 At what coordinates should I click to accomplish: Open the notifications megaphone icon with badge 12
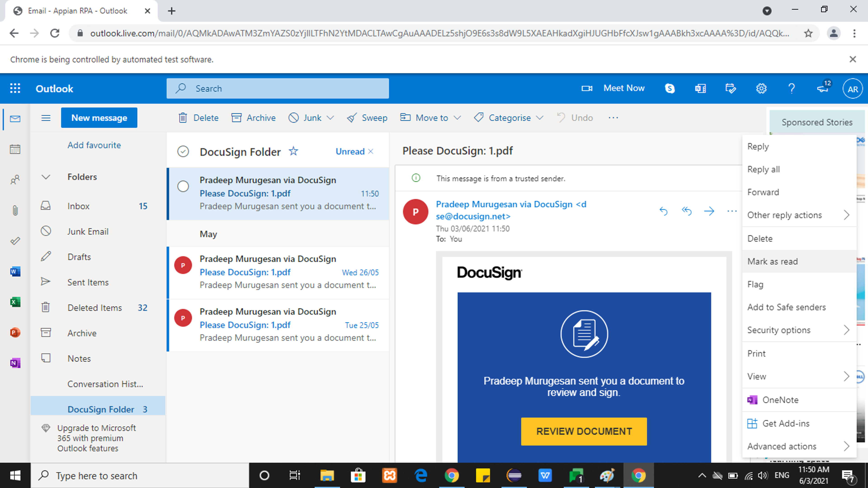[823, 88]
